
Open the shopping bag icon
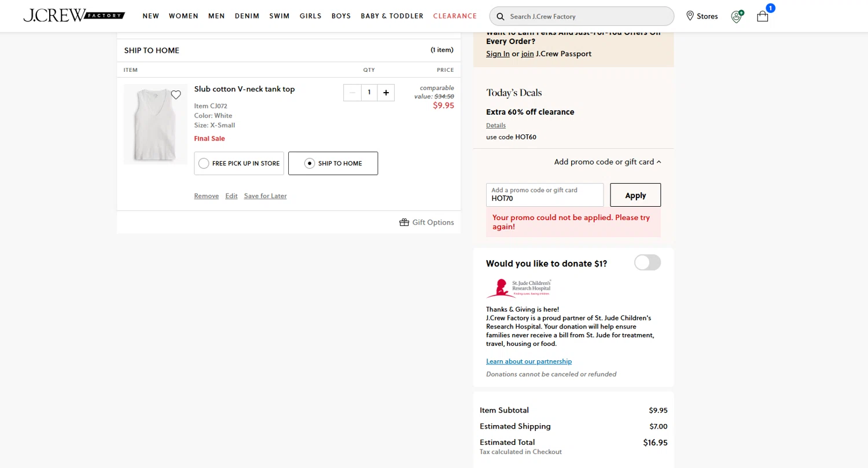point(763,16)
